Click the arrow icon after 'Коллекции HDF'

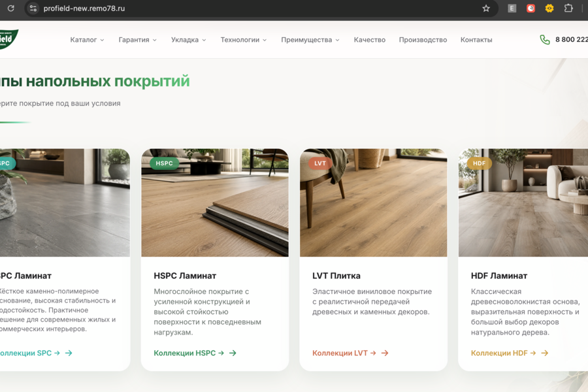point(545,353)
